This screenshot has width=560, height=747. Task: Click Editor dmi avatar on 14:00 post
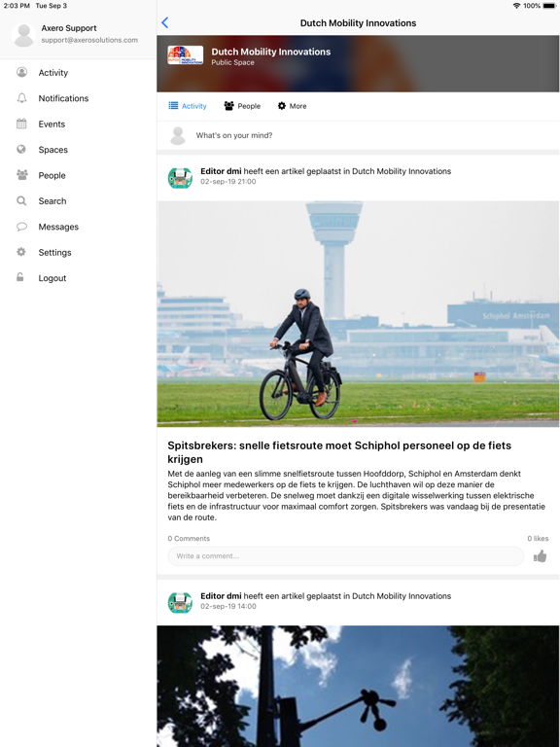click(180, 602)
